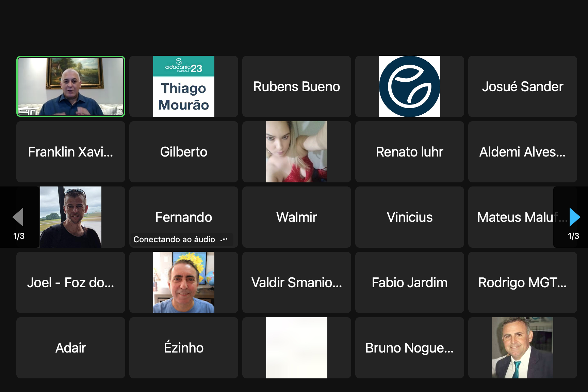Click the Fernando tile connecting to audio
Viewport: 588px width, 392px height.
184,217
